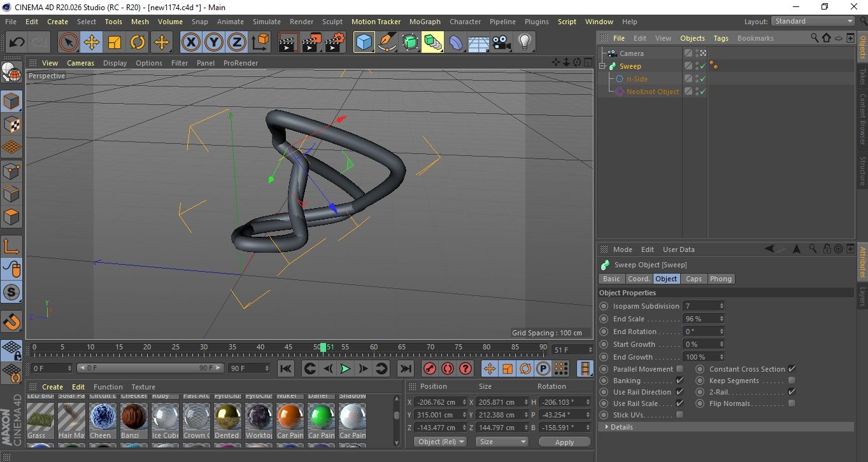The width and height of the screenshot is (868, 462).
Task: Click the Coordinate System icon
Action: pyautogui.click(x=260, y=43)
